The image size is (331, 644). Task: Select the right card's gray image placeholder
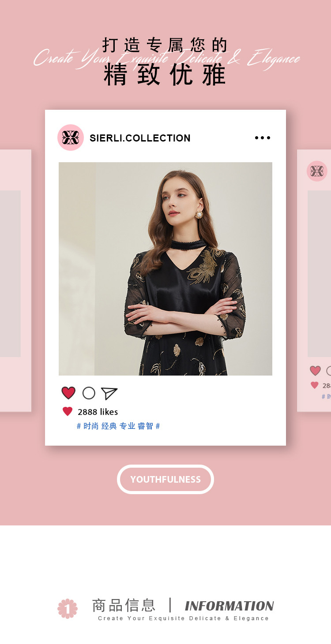pyautogui.click(x=319, y=274)
